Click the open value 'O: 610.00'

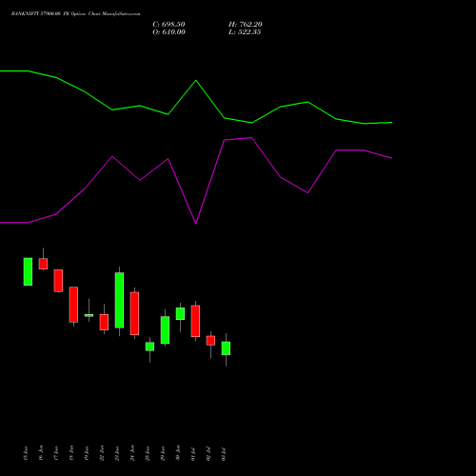169,32
